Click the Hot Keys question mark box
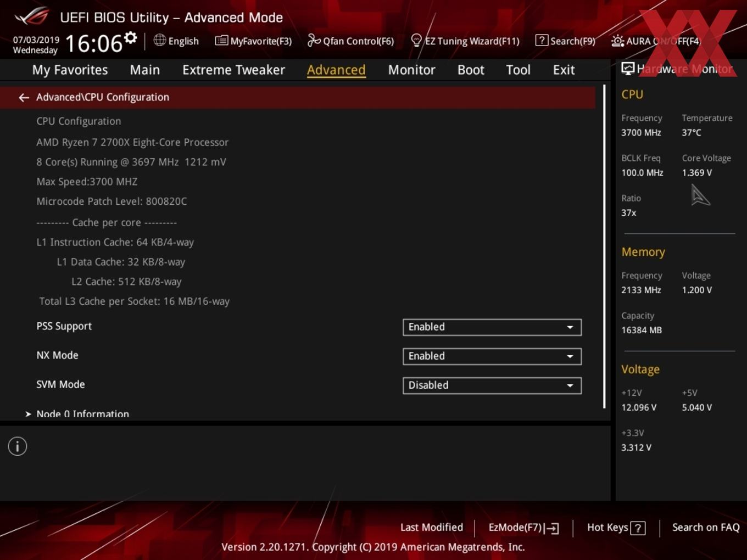 click(638, 528)
